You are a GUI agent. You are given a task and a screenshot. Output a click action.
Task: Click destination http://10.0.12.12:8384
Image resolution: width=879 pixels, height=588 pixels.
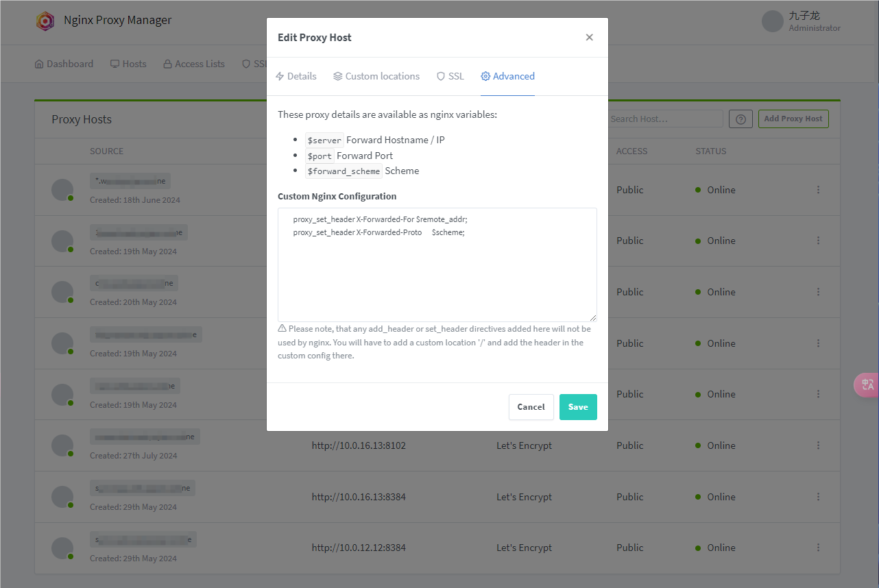click(359, 548)
